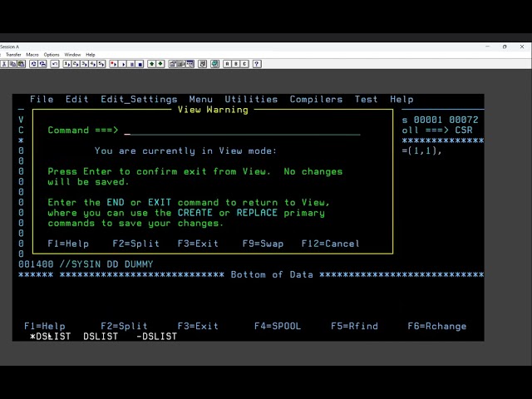Open ISPF File action bar menu
The image size is (532, 399).
[42, 100]
